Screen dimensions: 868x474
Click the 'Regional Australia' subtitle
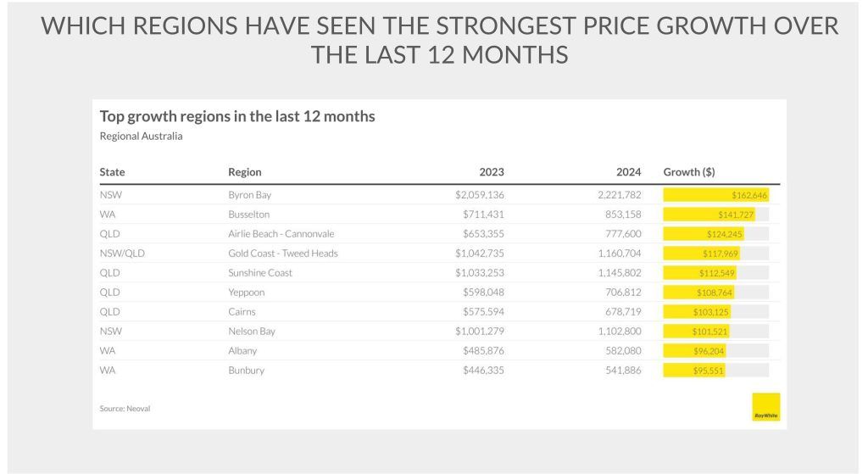141,136
